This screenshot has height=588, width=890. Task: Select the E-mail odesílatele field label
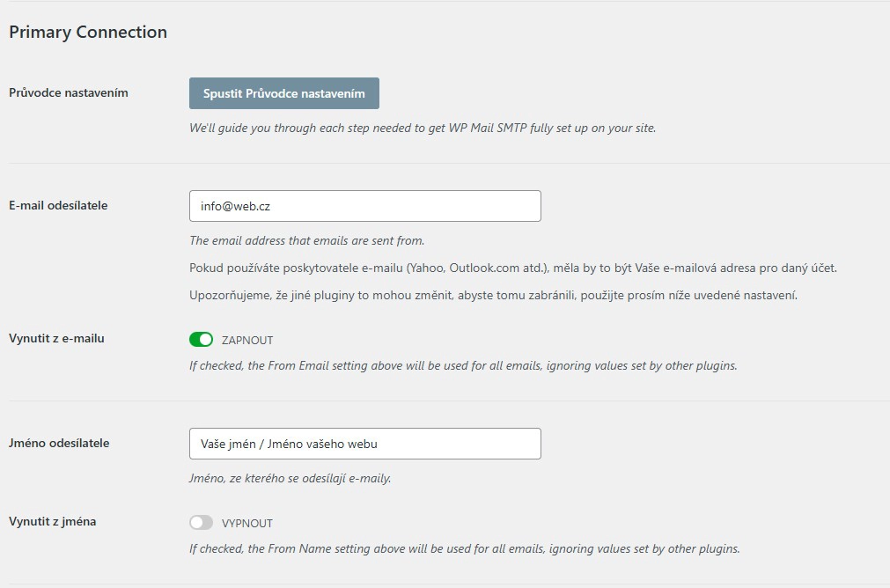click(57, 204)
